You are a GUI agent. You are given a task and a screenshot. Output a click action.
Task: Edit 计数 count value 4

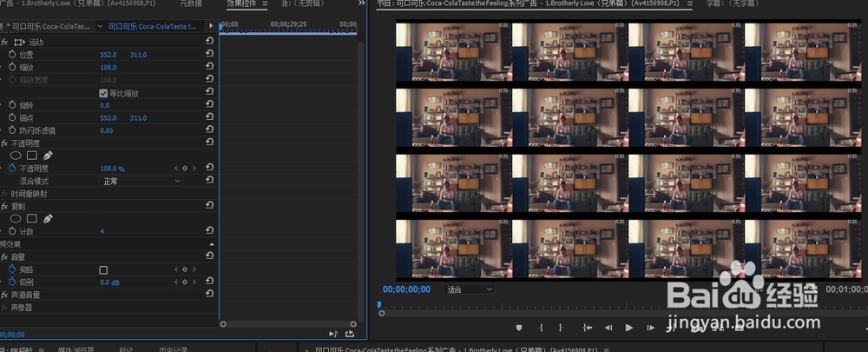click(102, 231)
